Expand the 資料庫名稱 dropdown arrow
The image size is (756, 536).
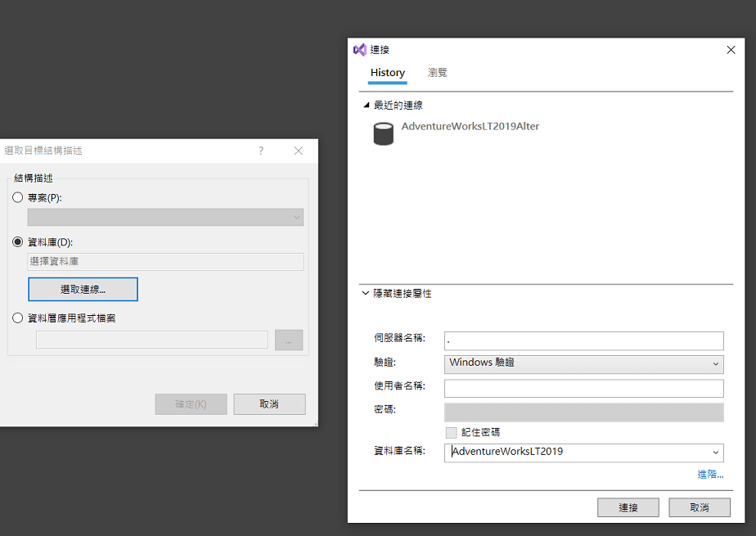tap(716, 453)
